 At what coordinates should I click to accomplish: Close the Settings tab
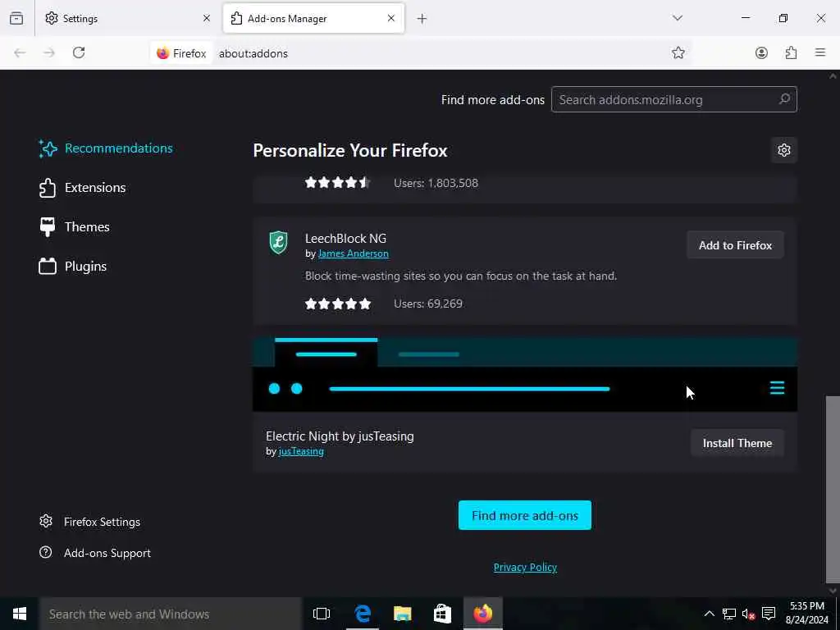(x=207, y=18)
